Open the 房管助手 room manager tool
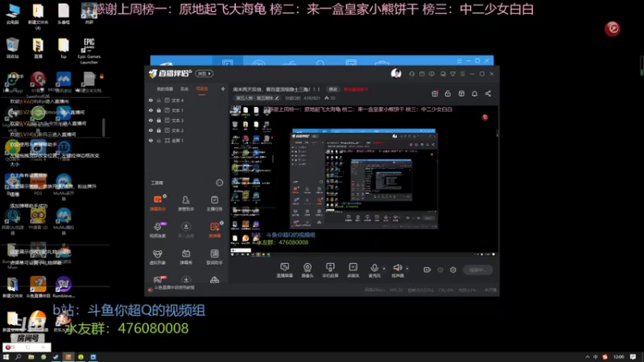The width and height of the screenshot is (644, 362). coord(186,204)
